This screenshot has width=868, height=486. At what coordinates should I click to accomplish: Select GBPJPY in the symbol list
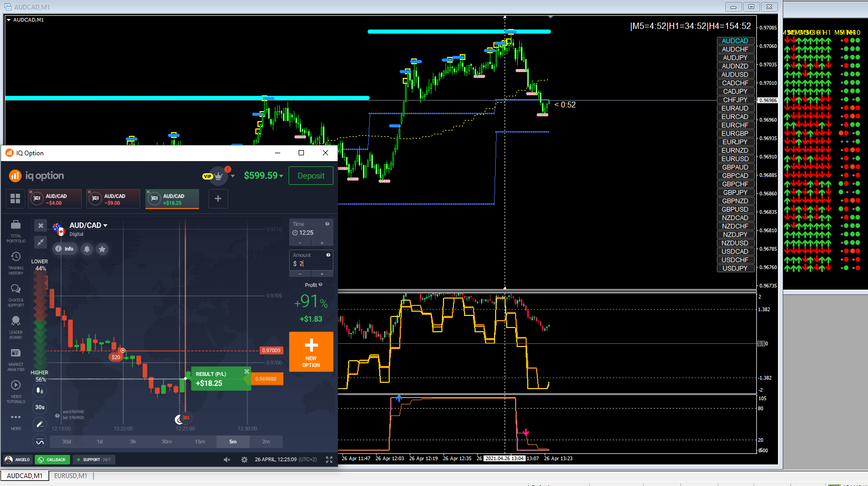point(735,193)
